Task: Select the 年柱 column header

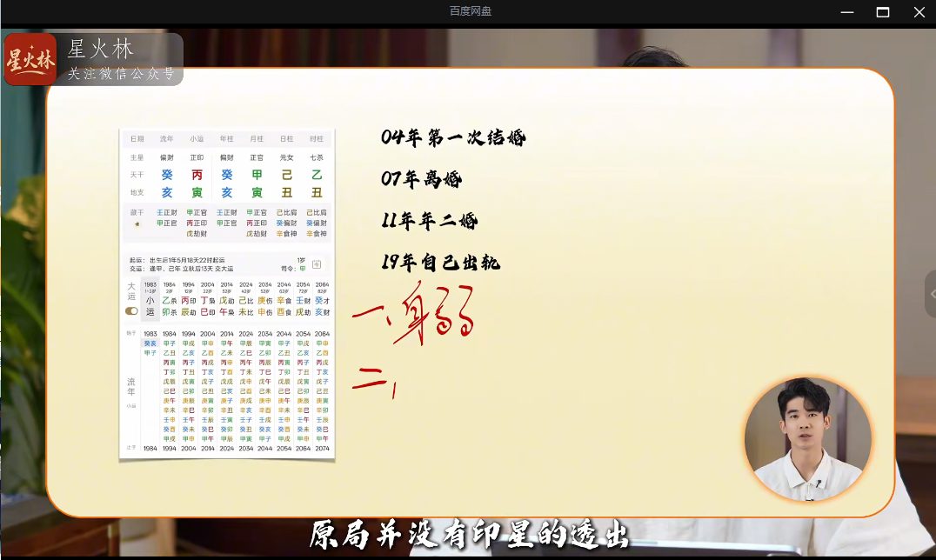Action: (x=227, y=138)
